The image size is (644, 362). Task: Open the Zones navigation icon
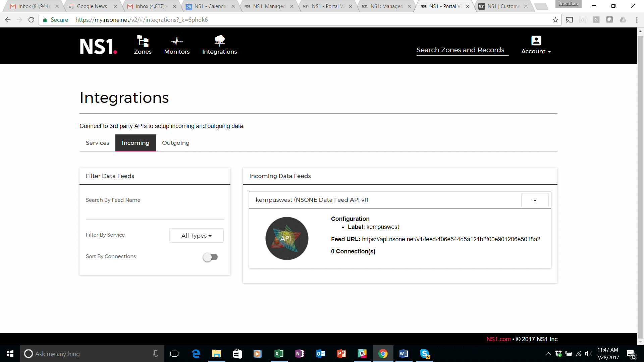(x=143, y=41)
